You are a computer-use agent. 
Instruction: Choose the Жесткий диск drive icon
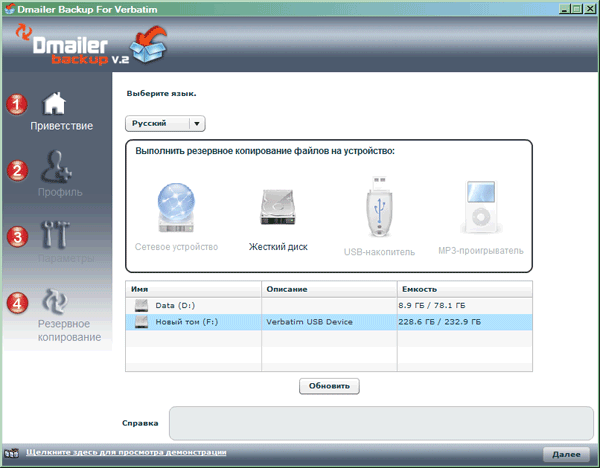[x=278, y=207]
